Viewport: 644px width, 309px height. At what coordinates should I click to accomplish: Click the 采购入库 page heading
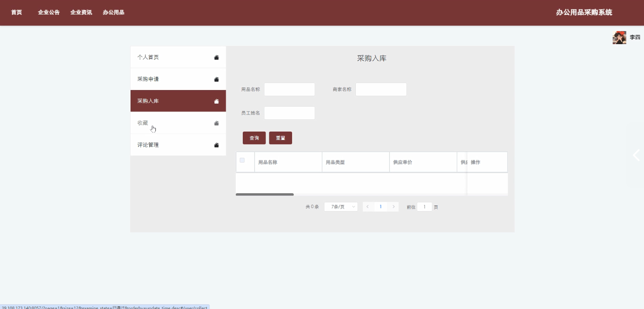[372, 58]
